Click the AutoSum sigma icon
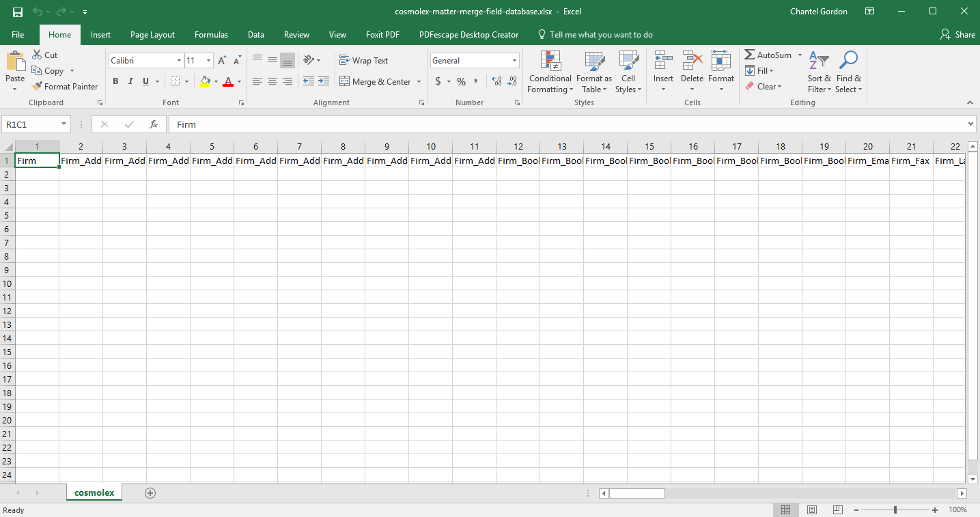 750,55
